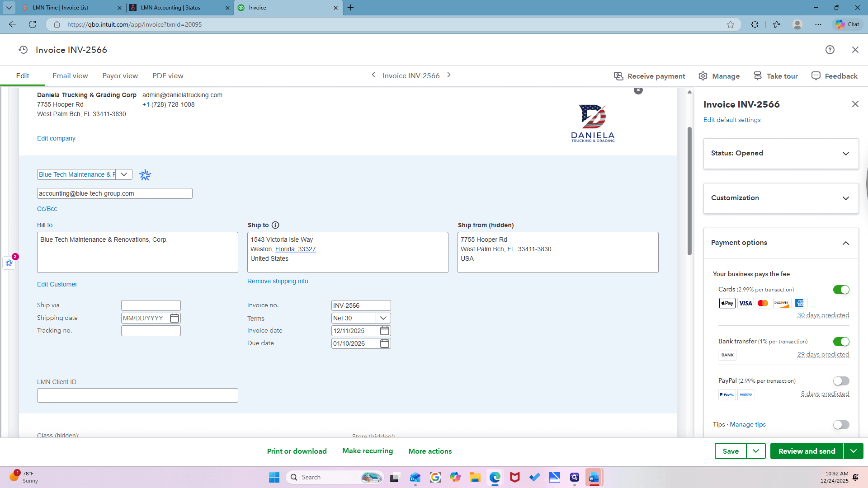This screenshot has height=488, width=868.
Task: Click the customer email input field
Action: tap(115, 193)
